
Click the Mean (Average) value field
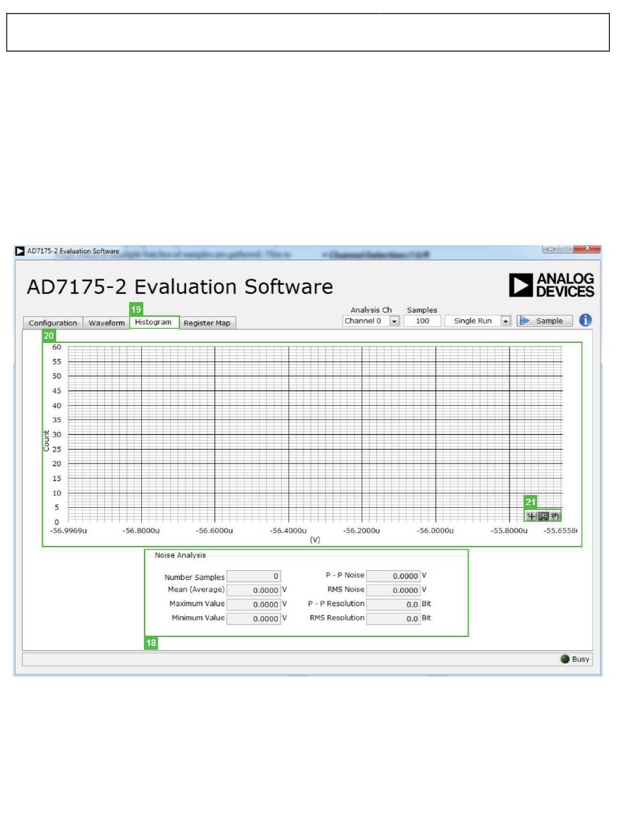click(254, 590)
